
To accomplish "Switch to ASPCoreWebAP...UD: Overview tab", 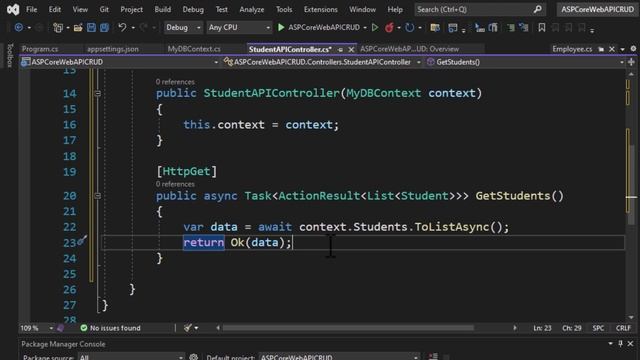I will [x=409, y=49].
